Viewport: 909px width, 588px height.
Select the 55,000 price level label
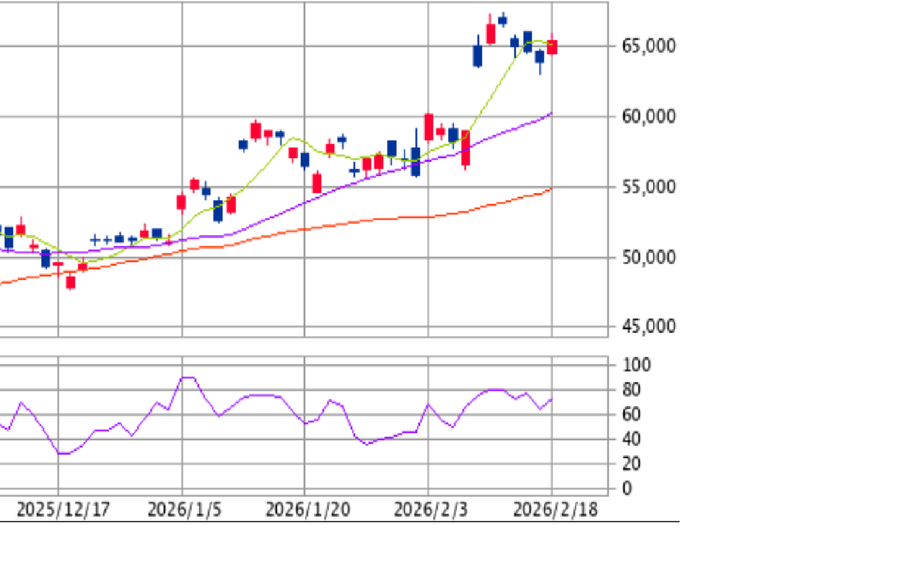point(648,187)
